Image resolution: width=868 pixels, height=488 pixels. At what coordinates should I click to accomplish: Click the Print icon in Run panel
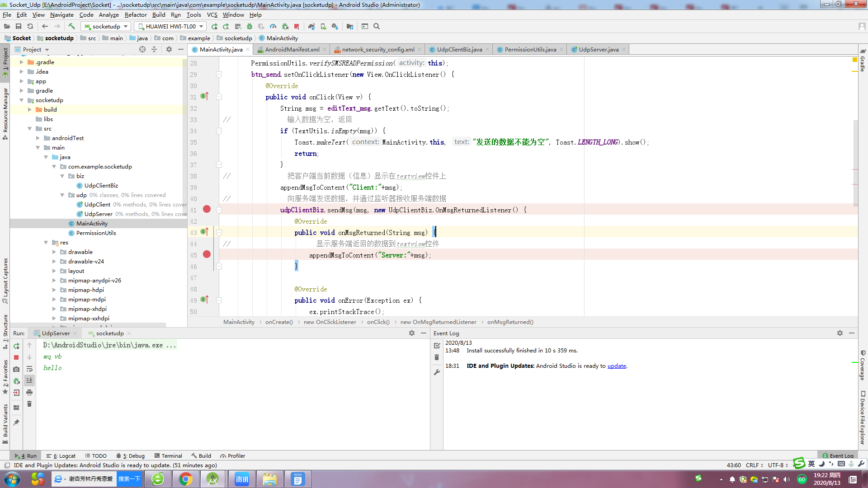point(29,392)
